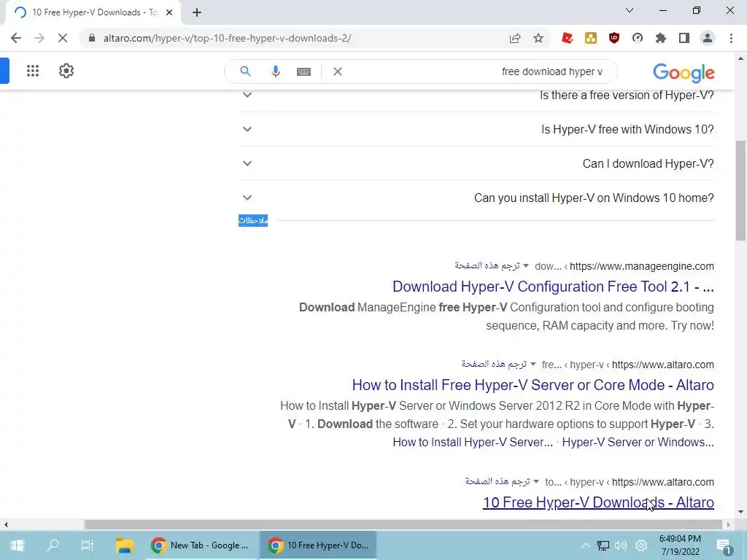747x560 pixels.
Task: Open 'How to Install Free Hyper-V Server or Core Mode'
Action: pyautogui.click(x=533, y=385)
